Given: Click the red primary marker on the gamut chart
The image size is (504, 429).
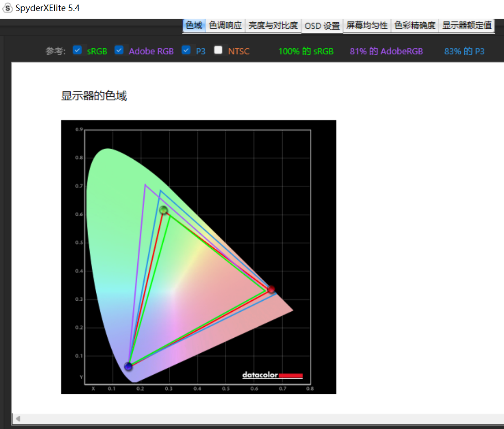Looking at the screenshot, I should (271, 289).
